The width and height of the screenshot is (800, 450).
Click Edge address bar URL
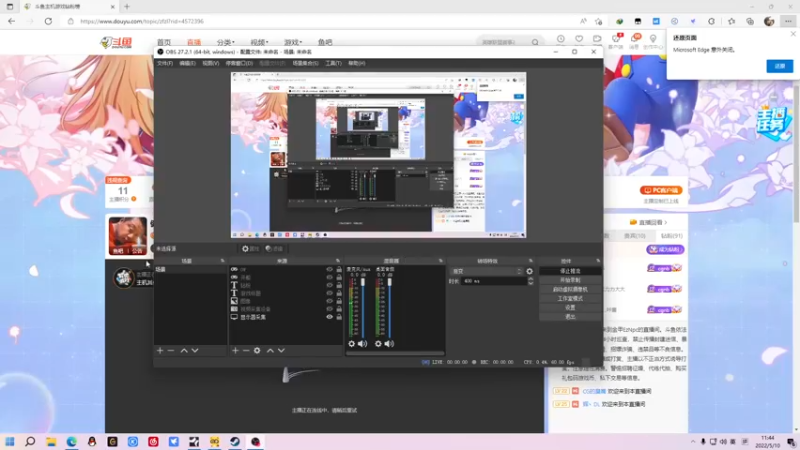[x=142, y=21]
